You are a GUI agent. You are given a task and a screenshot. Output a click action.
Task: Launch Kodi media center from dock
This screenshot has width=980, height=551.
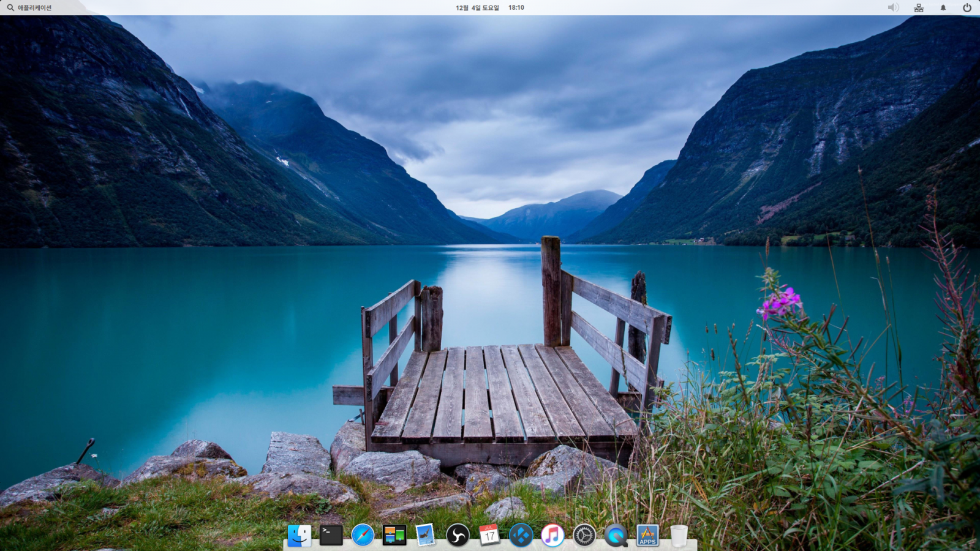tap(521, 536)
